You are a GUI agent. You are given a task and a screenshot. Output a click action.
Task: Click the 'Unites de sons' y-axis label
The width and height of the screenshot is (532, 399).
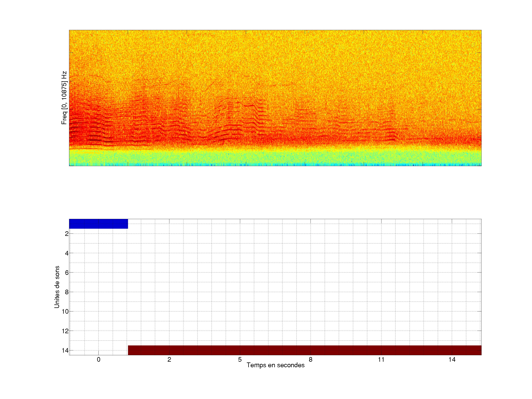[x=57, y=287]
